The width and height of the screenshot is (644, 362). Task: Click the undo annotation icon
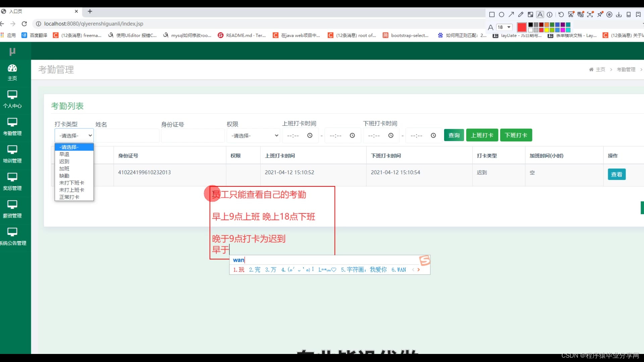point(561,14)
